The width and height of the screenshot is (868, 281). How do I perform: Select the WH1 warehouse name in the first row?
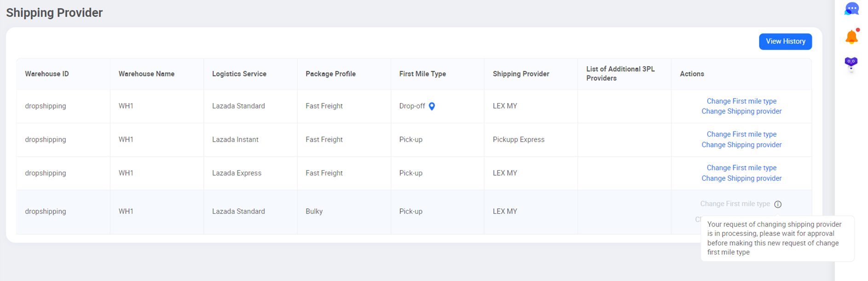tap(125, 106)
